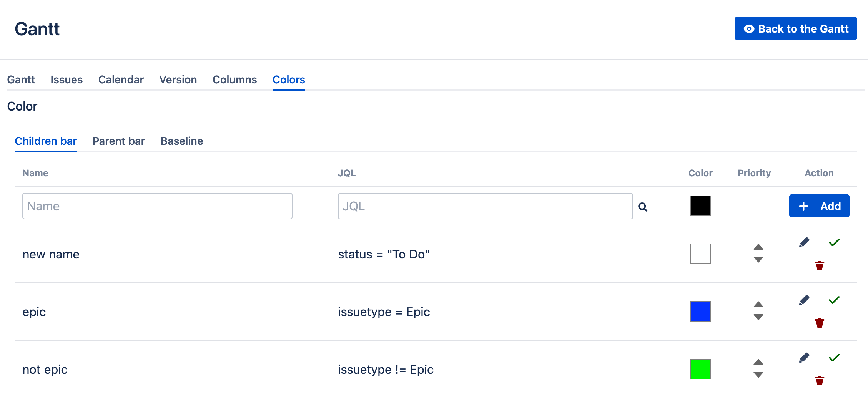Toggle the green checkmark for 'epic'
The height and width of the screenshot is (401, 868).
pyautogui.click(x=834, y=300)
